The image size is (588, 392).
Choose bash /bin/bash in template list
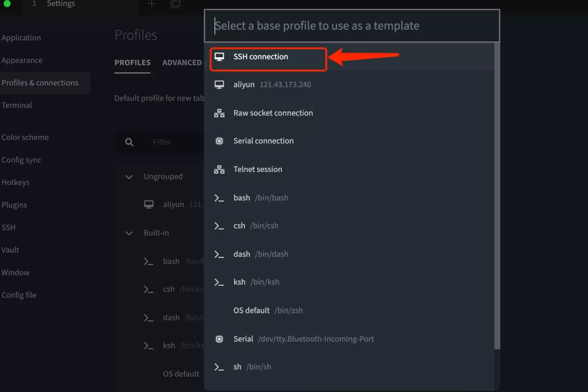pyautogui.click(x=350, y=198)
